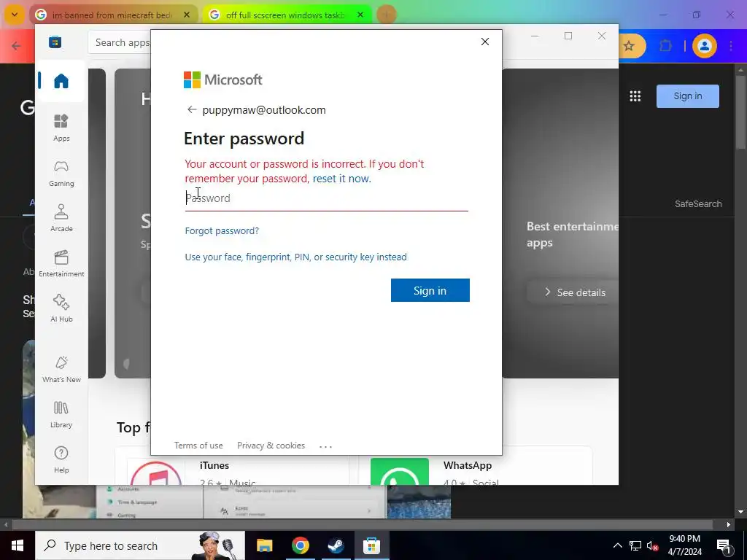Click the 'reset it now' link
This screenshot has height=560, width=747.
(341, 179)
